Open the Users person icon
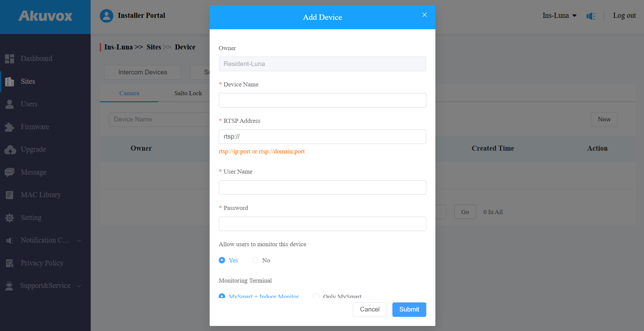Image resolution: width=644 pixels, height=331 pixels. coord(9,104)
